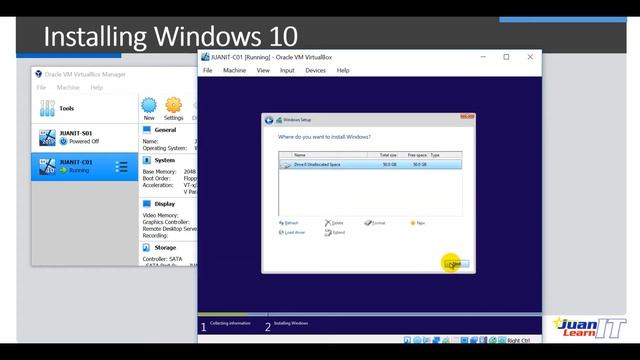Click the VirtualBox Manager title bar icon
Screen dimensions: 640x360
tap(39, 74)
